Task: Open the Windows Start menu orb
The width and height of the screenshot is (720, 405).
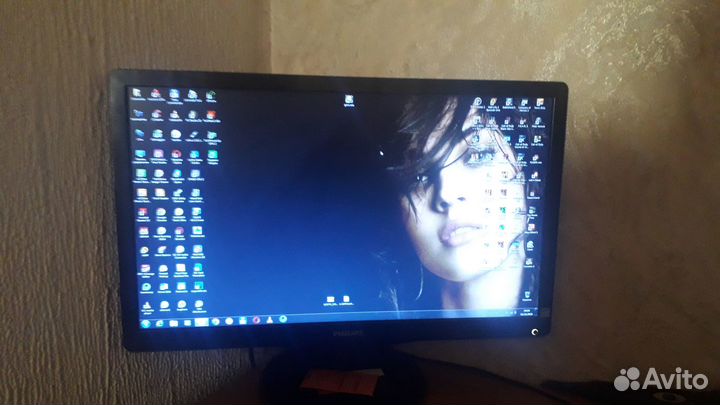Action: (x=146, y=323)
